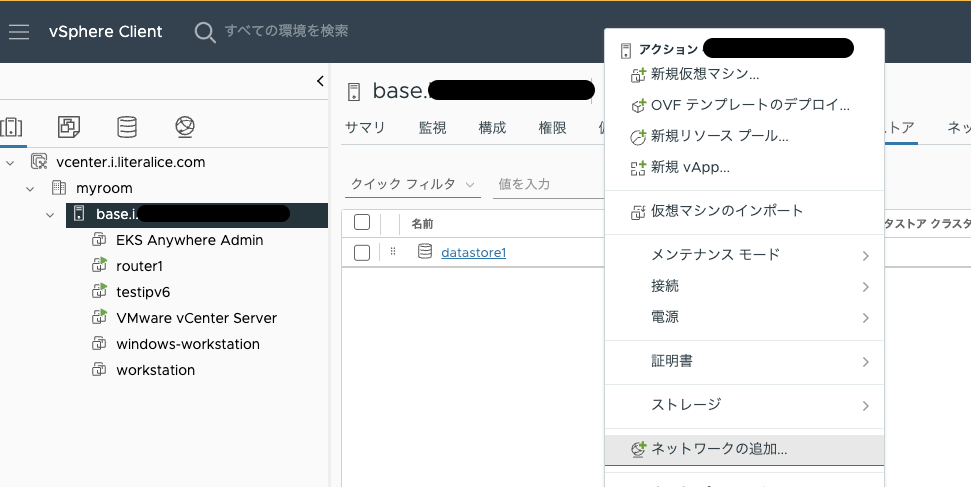Expand the メンテナンス モード submenu
Image resolution: width=971 pixels, height=487 pixels.
pyautogui.click(x=866, y=256)
